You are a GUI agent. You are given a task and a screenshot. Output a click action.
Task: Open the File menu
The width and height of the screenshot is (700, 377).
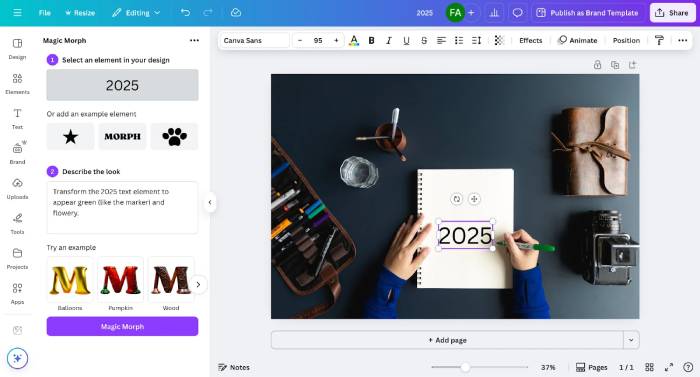[x=45, y=13]
